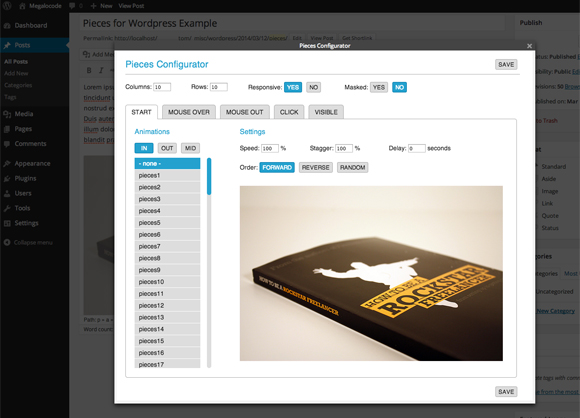Click the Delay seconds field

click(x=417, y=148)
